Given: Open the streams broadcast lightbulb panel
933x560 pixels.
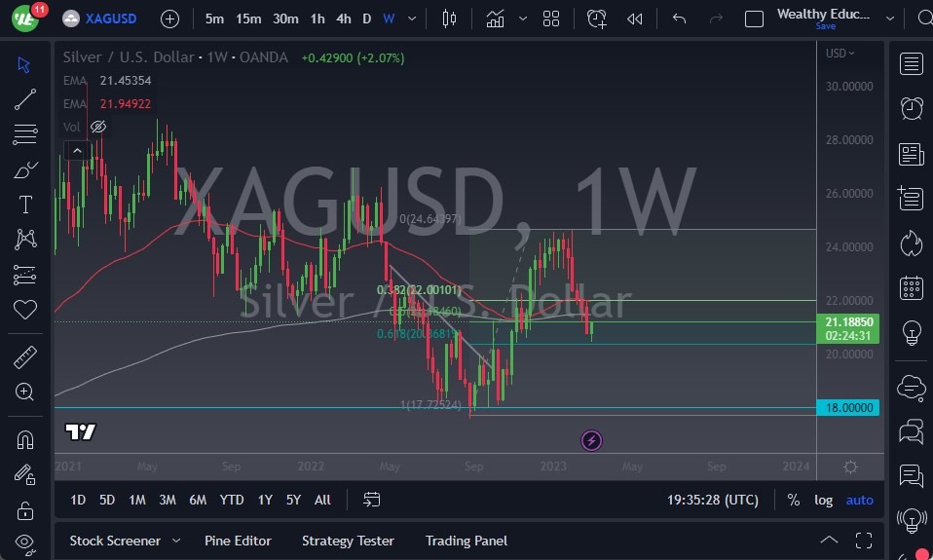Looking at the screenshot, I should point(911,520).
